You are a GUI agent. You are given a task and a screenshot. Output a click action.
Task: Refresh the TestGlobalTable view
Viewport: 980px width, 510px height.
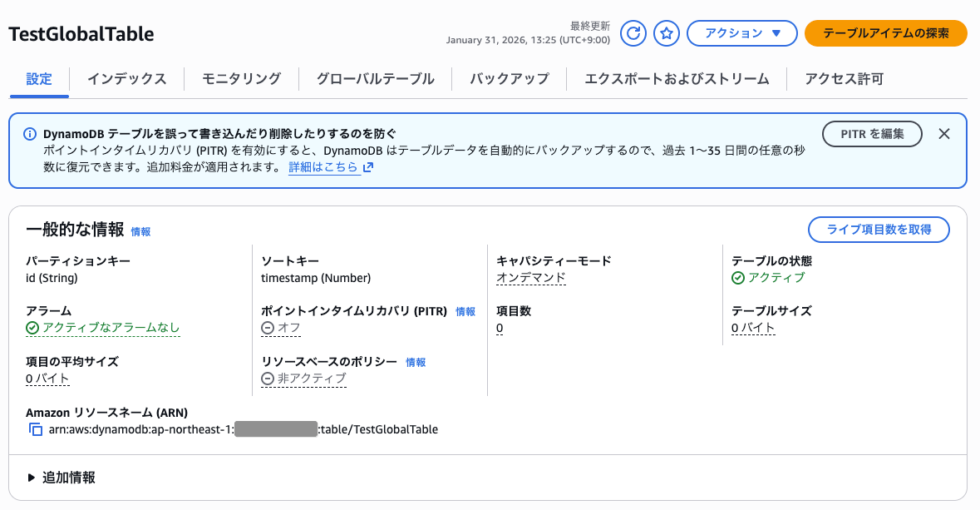click(633, 33)
